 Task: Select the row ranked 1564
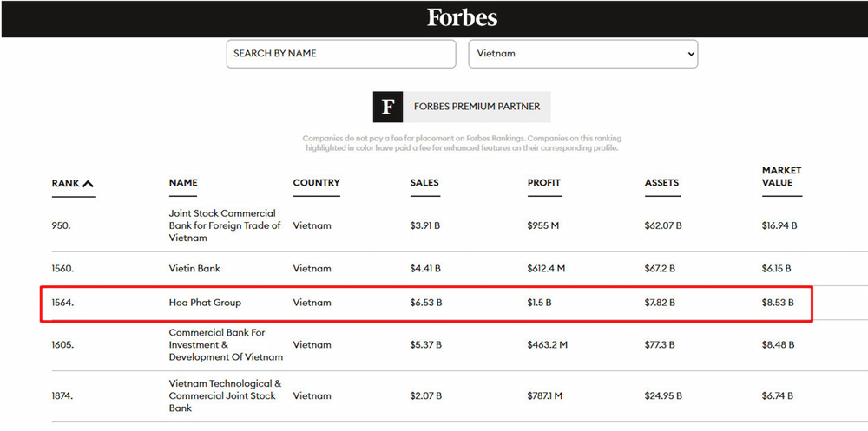tap(426, 304)
